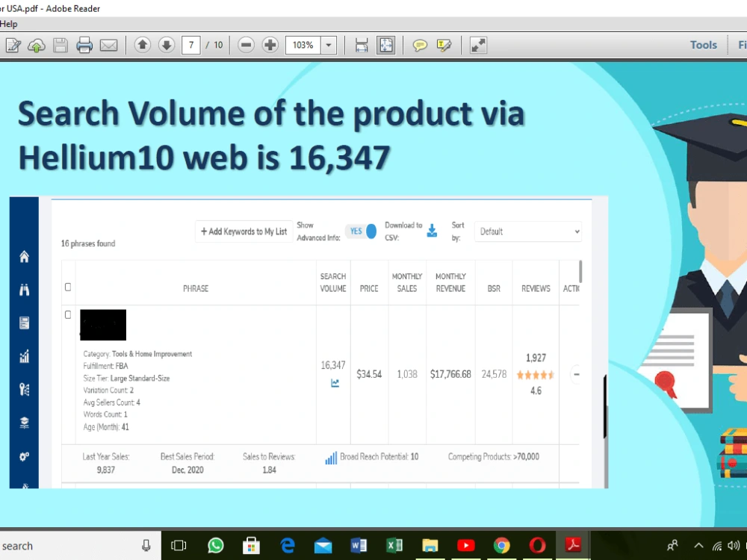Click the MONTHLY SALES column header
Image resolution: width=747 pixels, height=560 pixels.
pos(407,282)
